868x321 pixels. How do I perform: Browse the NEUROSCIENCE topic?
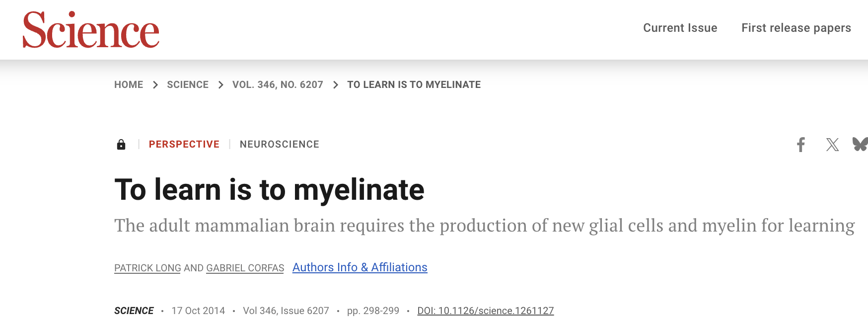coord(280,144)
